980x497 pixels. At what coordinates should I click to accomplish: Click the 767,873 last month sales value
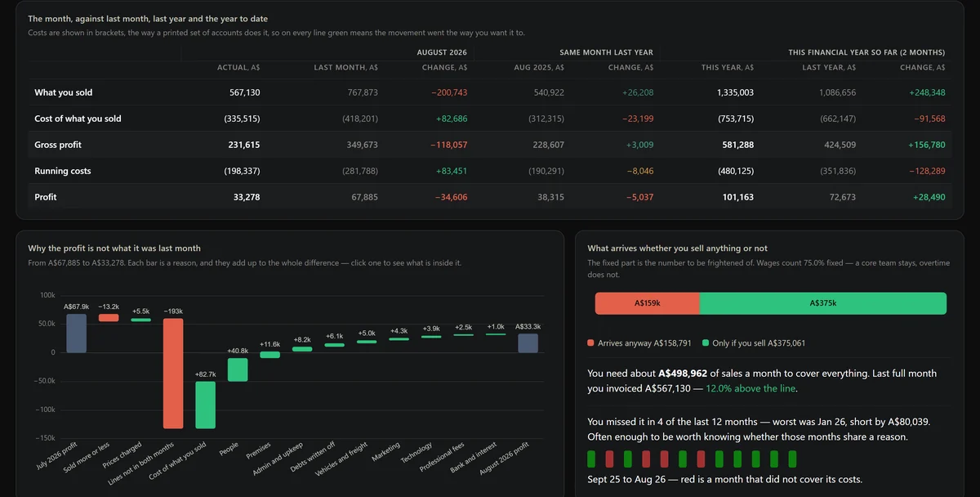(363, 92)
